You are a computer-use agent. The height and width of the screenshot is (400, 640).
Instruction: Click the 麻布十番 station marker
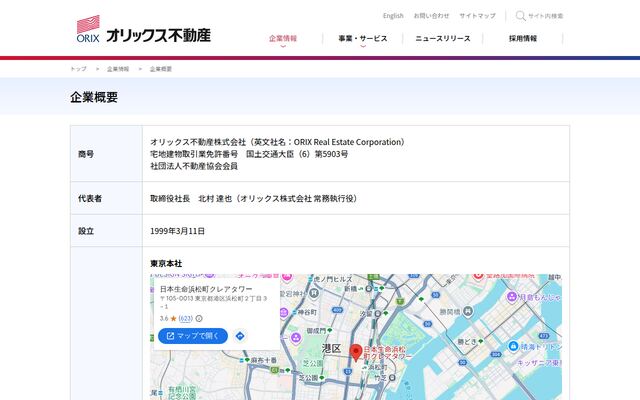pos(247,360)
